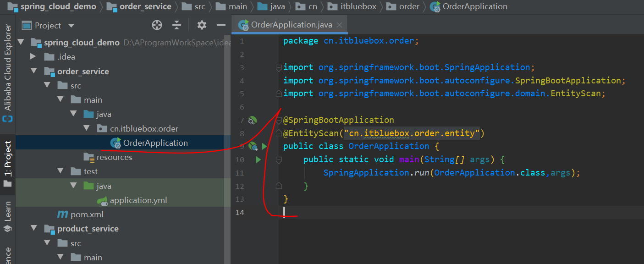Click the "cn.itbluebox.order.entity" string
The image size is (644, 264).
(412, 133)
